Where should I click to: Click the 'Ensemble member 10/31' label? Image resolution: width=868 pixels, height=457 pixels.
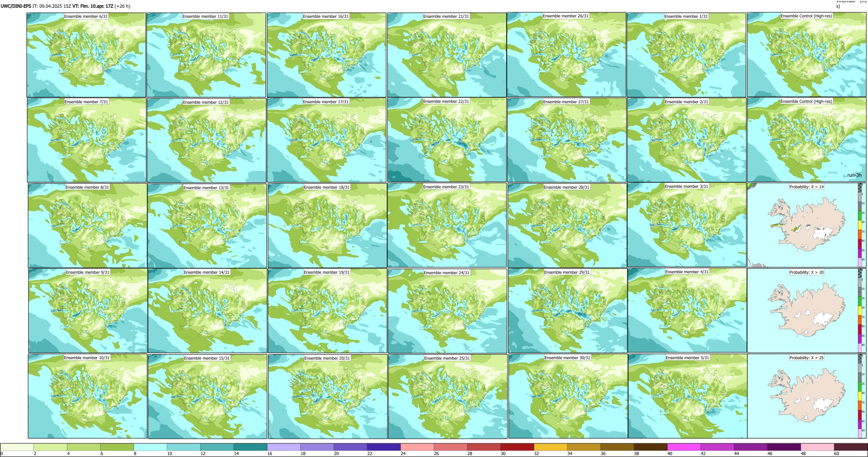pos(87,358)
